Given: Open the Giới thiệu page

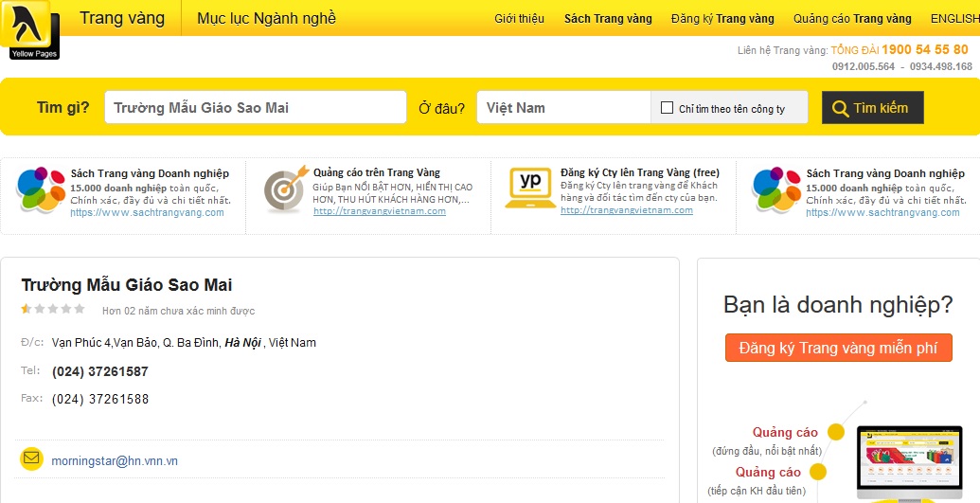Looking at the screenshot, I should (x=520, y=19).
